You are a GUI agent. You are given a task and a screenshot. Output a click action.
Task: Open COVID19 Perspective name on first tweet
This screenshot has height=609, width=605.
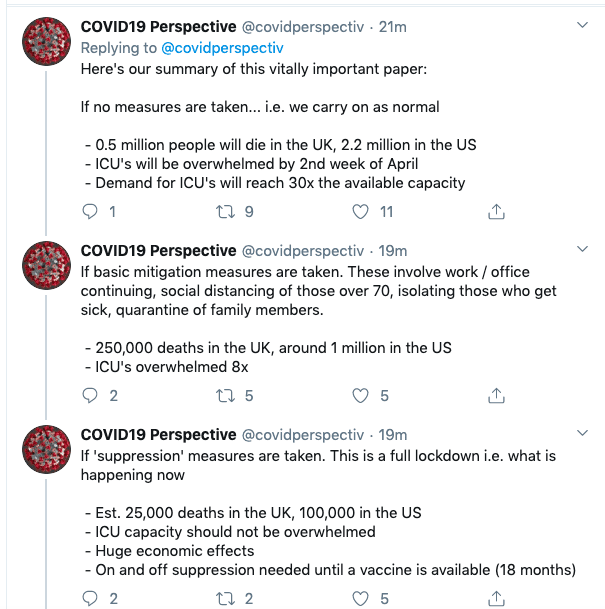(x=158, y=27)
